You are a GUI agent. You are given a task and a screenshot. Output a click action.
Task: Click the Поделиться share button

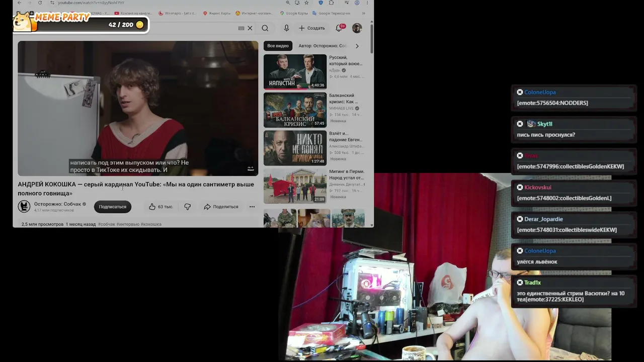pyautogui.click(x=221, y=207)
